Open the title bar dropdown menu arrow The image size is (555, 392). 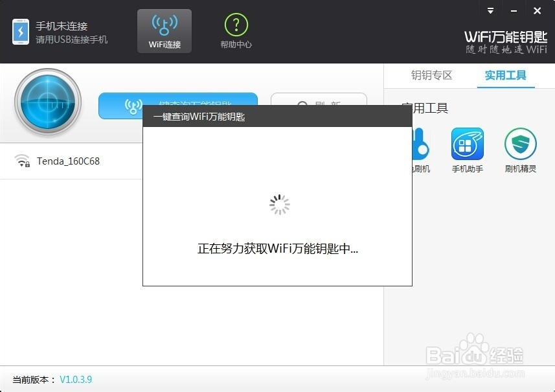(490, 10)
